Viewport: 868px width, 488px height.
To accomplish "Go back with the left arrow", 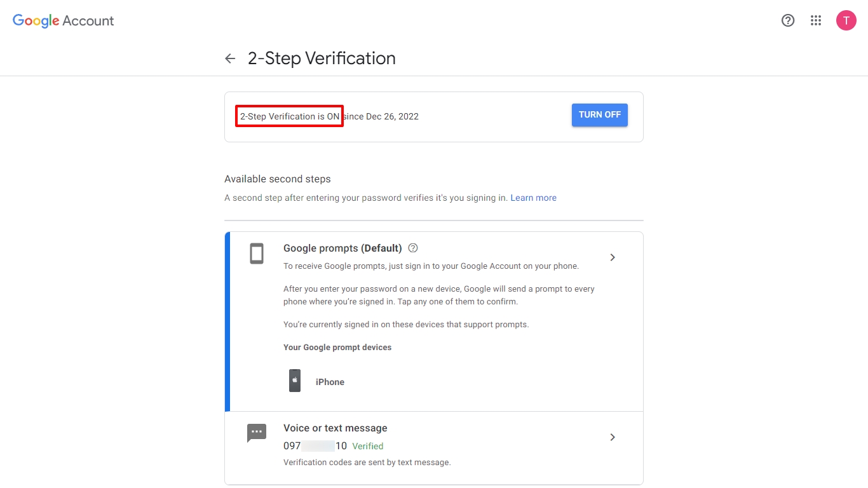I will pyautogui.click(x=230, y=58).
